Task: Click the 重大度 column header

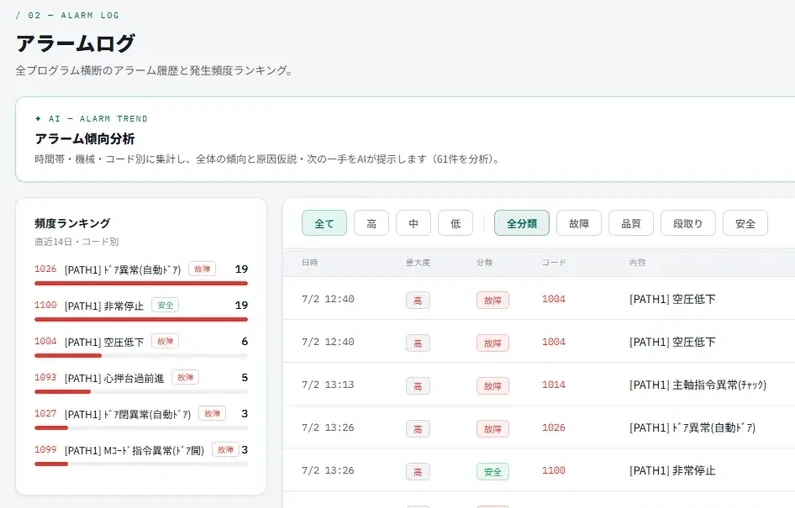Action: pos(418,263)
